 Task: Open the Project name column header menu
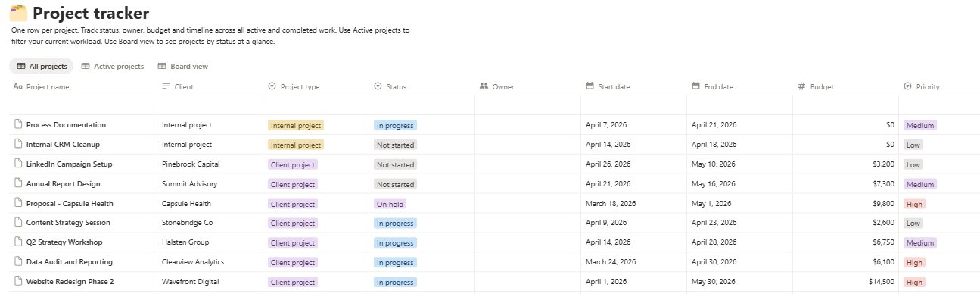click(82, 86)
